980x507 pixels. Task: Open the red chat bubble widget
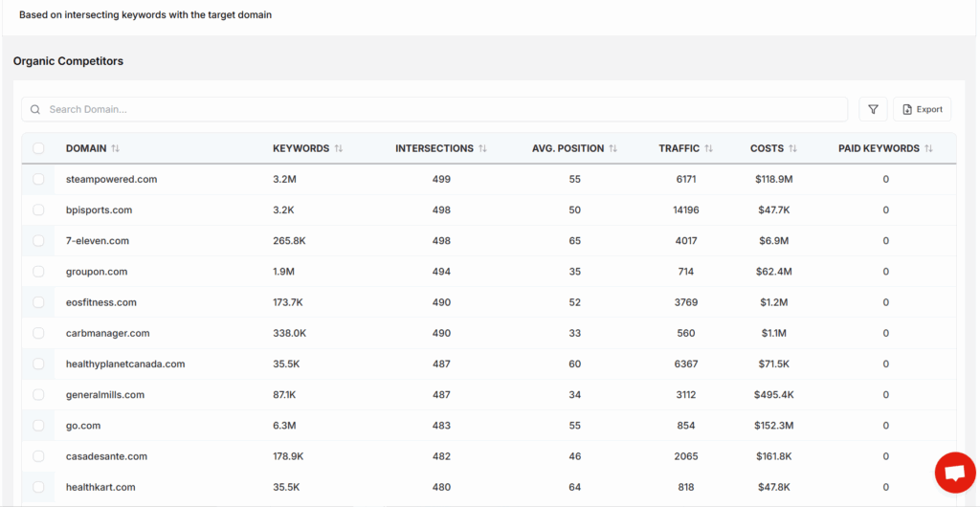pos(955,473)
